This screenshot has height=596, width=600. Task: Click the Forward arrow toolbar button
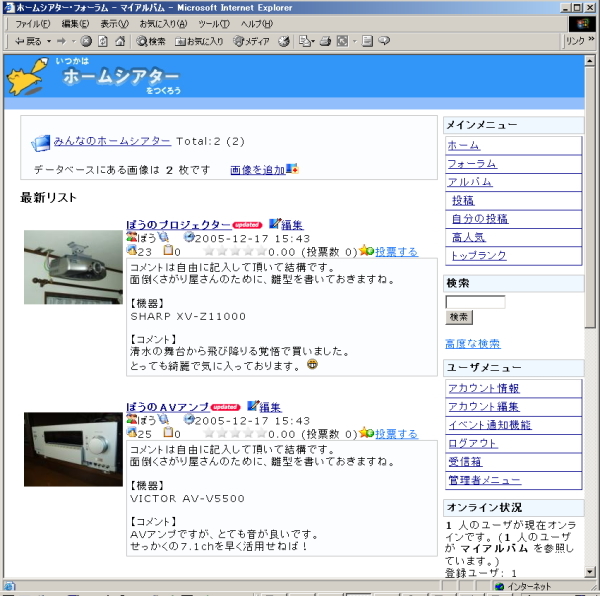(61, 41)
